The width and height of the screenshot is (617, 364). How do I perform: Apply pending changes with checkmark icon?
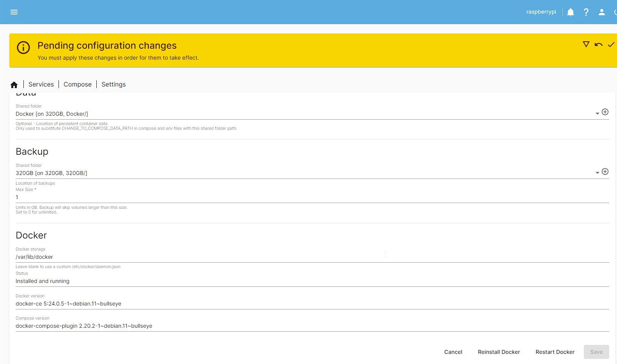[x=611, y=44]
